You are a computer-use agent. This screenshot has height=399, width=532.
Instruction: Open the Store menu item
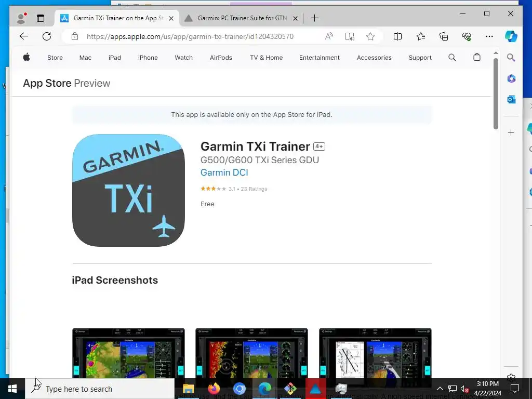(x=55, y=58)
